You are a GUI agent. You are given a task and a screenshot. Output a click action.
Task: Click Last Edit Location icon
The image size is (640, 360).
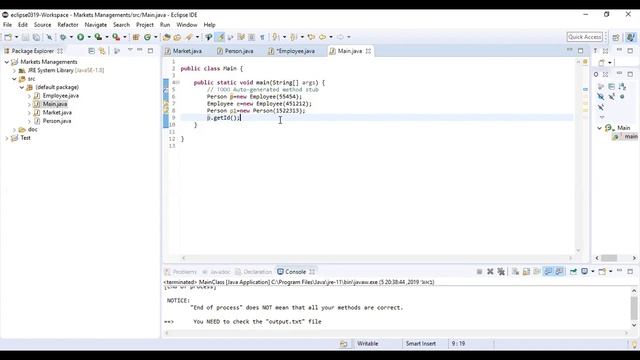311,37
